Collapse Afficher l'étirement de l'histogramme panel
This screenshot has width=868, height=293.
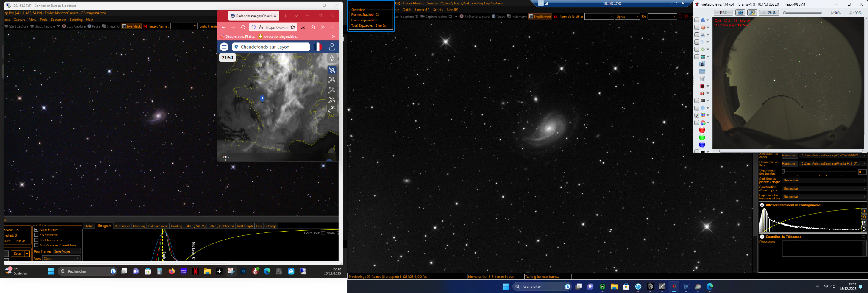click(x=762, y=205)
